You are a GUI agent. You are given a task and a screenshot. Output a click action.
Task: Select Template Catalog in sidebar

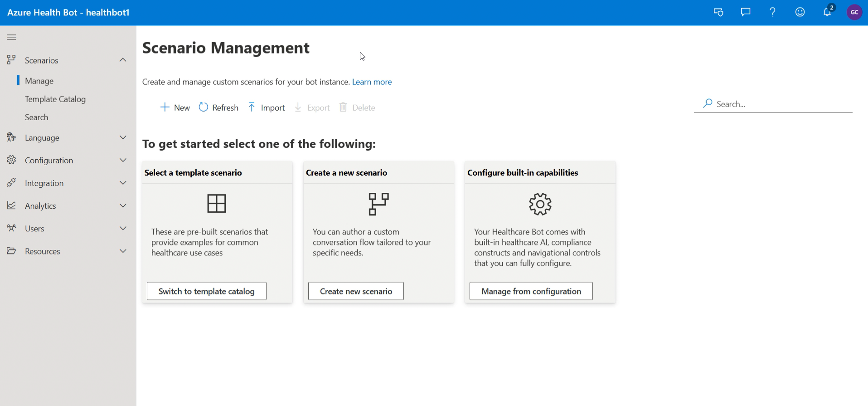click(x=55, y=99)
